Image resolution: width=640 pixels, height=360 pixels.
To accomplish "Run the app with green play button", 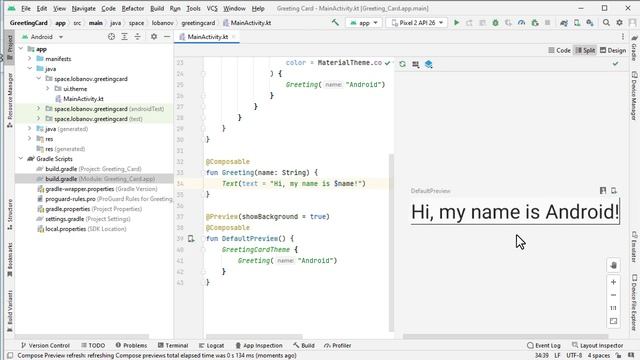I will tap(456, 23).
